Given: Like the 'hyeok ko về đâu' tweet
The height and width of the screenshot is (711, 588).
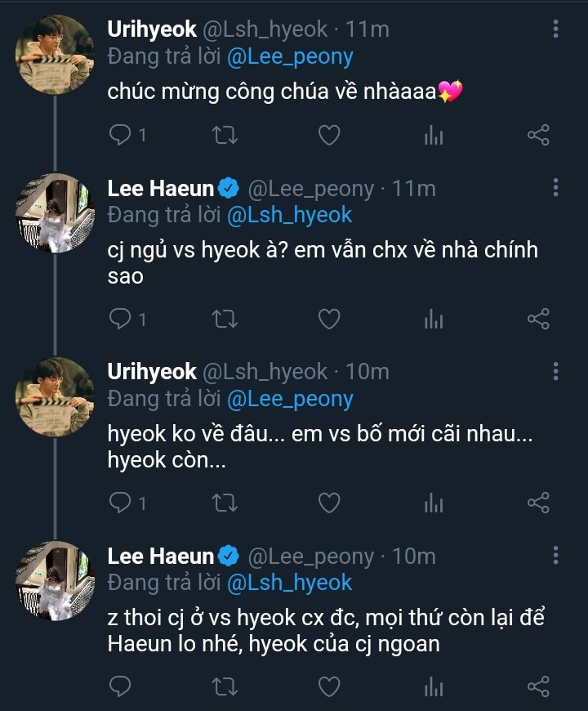Looking at the screenshot, I should (x=328, y=503).
